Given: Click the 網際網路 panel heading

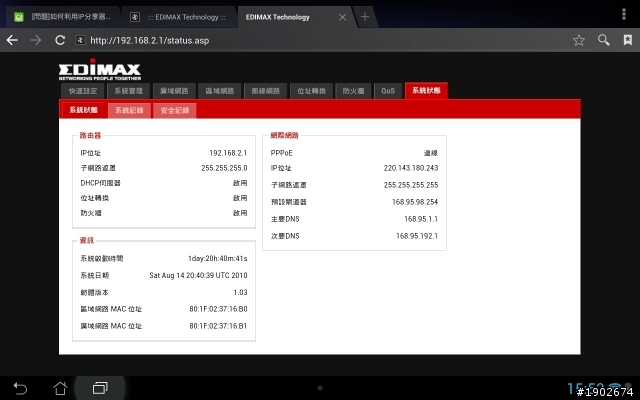Looking at the screenshot, I should point(284,136).
